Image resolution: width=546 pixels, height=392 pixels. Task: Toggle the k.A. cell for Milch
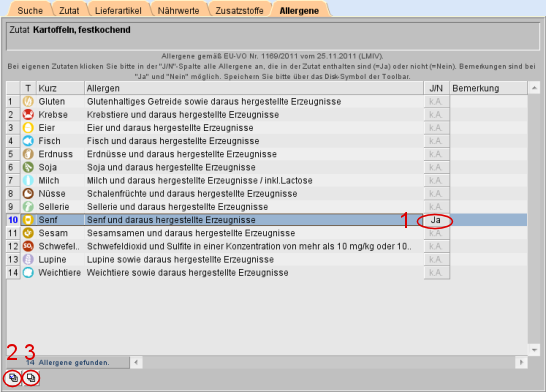click(436, 181)
